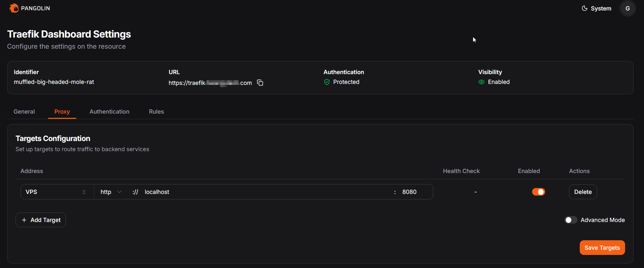Click the PANGOLIN brand text
644x268 pixels.
tap(36, 8)
